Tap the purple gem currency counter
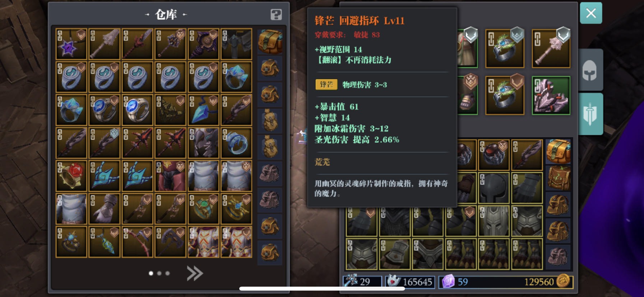The image size is (644, 297). click(455, 282)
